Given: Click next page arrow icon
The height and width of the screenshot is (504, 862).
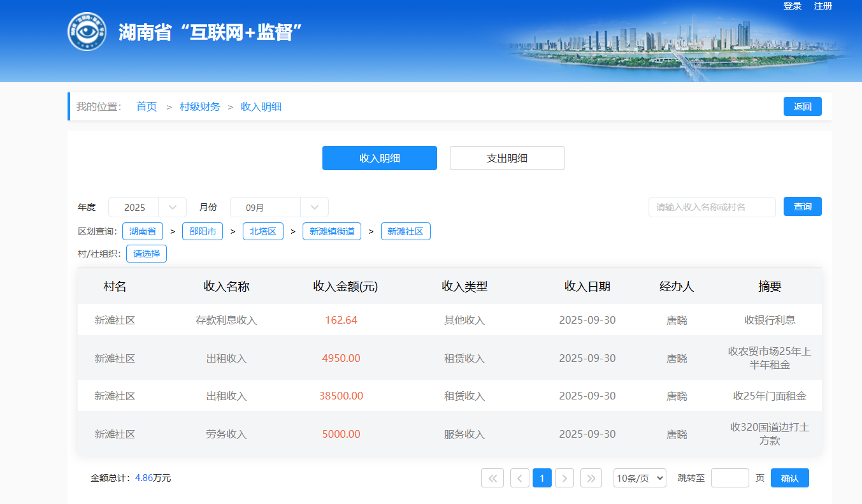Looking at the screenshot, I should (564, 478).
